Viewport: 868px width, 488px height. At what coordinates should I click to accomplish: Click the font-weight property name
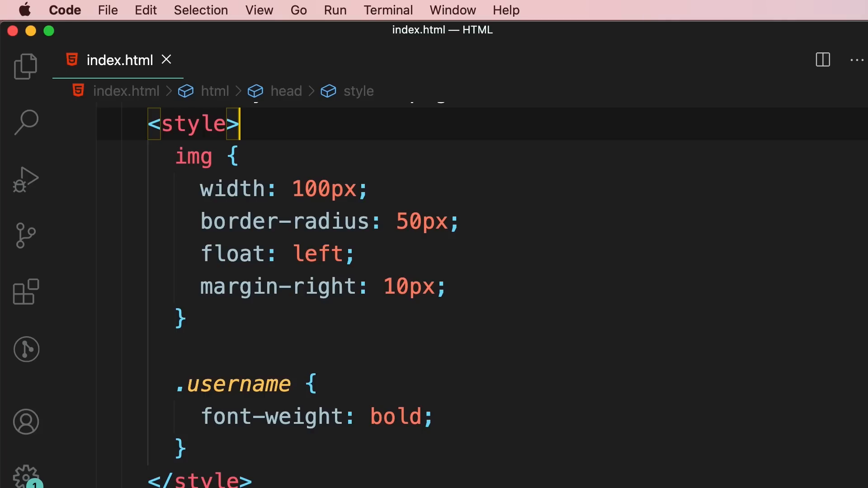[272, 417]
